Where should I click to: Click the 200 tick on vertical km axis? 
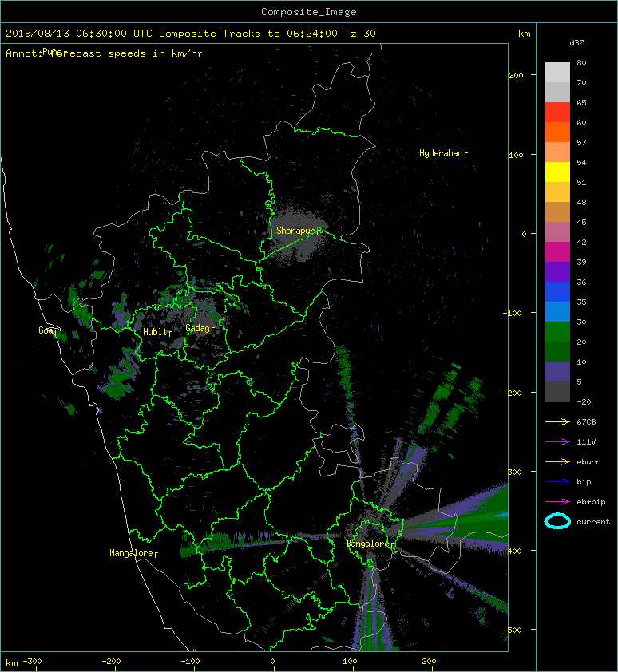pos(516,76)
